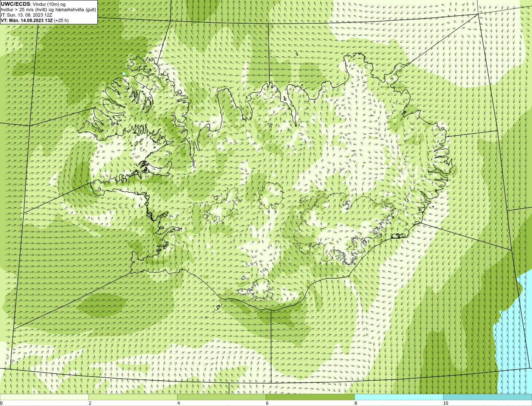The image size is (532, 406).
Task: Click the palest 0–2 m/s color bar segment
Action: click(x=44, y=397)
